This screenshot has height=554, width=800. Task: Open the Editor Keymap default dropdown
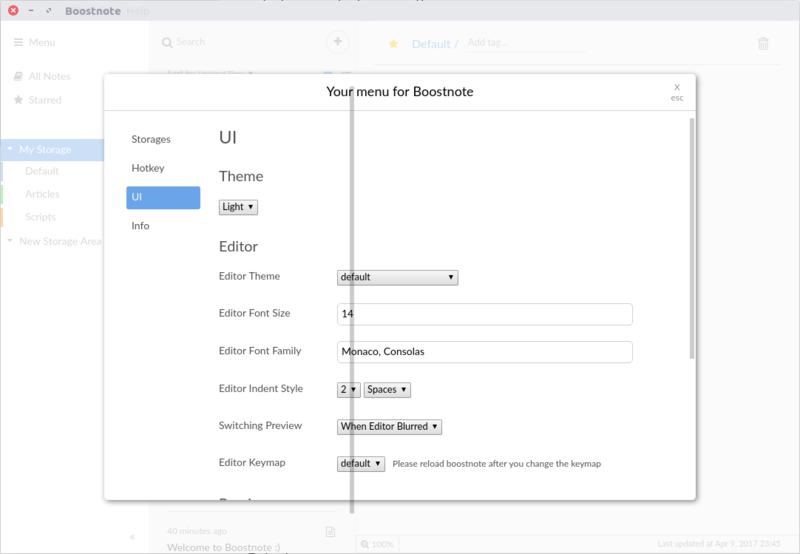click(x=361, y=464)
